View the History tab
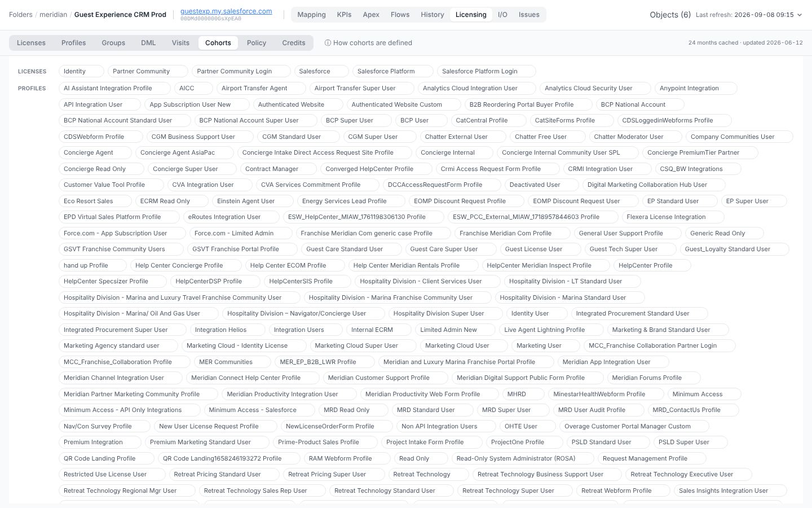Screen dimensions: 812x508 point(433,15)
